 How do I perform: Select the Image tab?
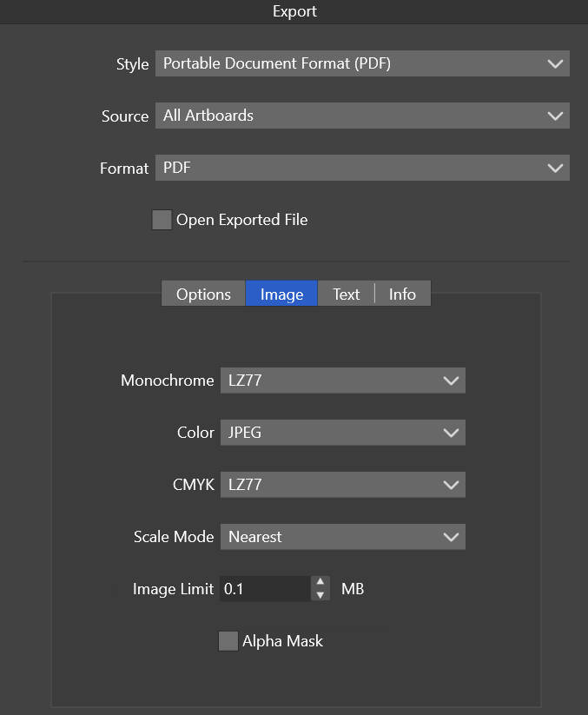pyautogui.click(x=281, y=294)
